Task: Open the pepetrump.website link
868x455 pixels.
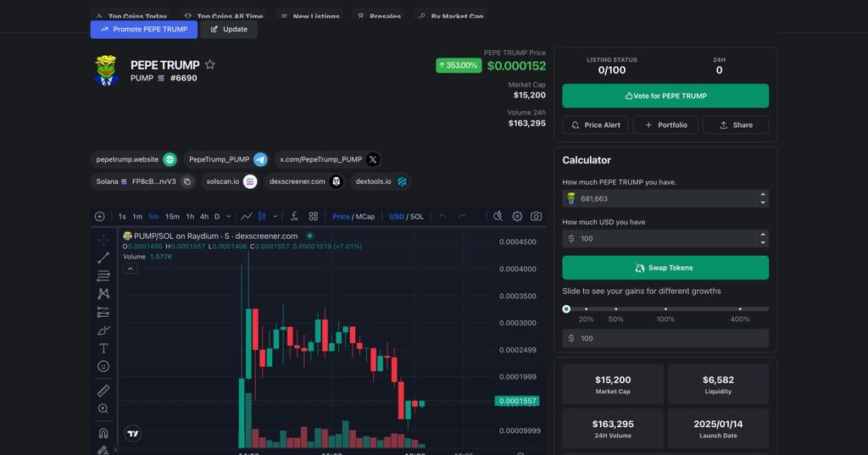Action: 136,159
